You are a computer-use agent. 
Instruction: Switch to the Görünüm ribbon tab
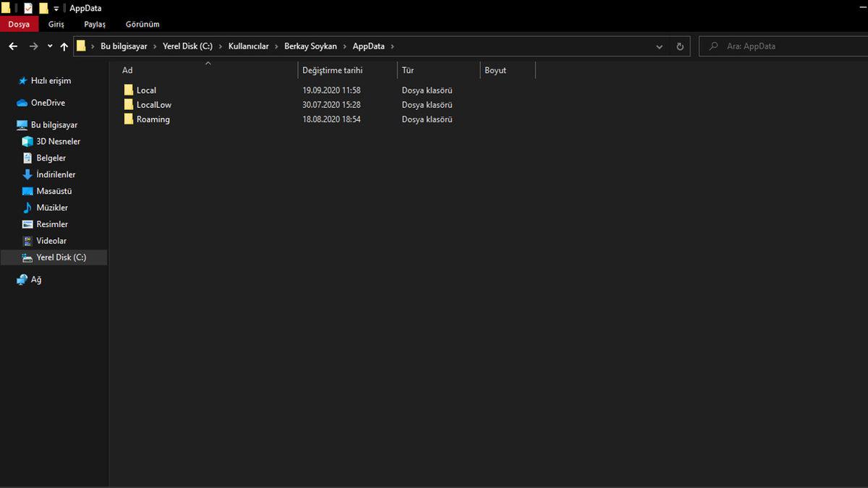(x=142, y=24)
